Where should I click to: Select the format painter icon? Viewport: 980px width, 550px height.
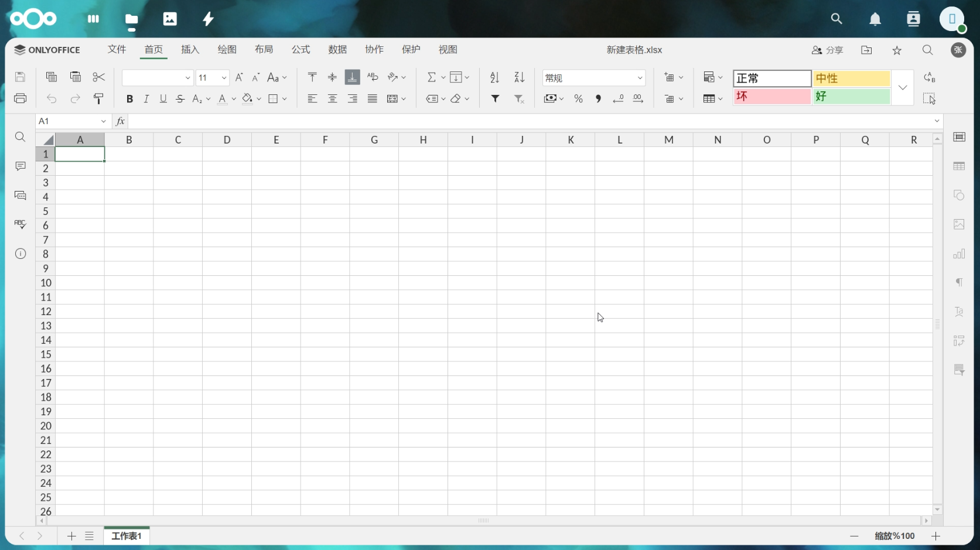pyautogui.click(x=98, y=98)
